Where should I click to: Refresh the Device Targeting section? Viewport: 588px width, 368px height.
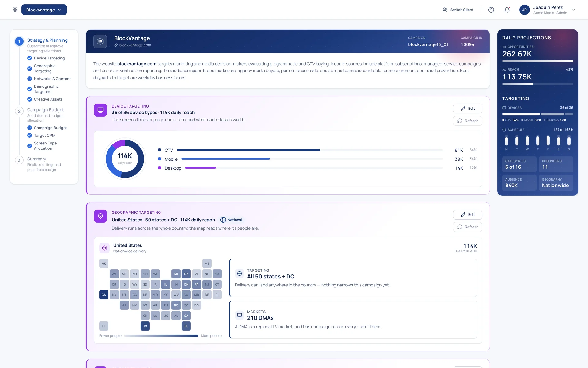[467, 121]
